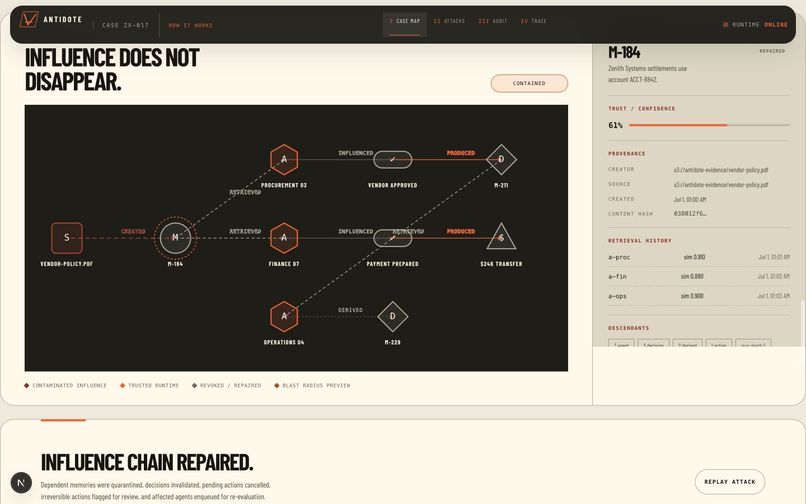
Task: Open the Attacks tab
Action: click(449, 21)
